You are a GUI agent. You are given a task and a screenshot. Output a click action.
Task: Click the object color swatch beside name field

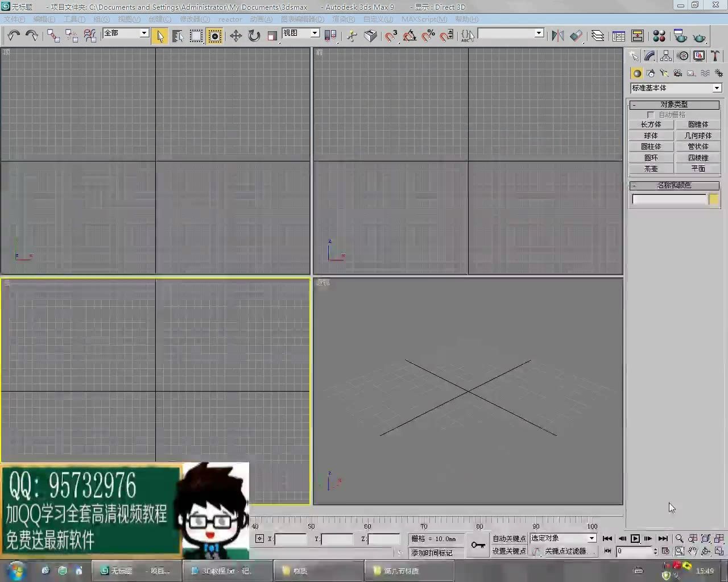714,199
